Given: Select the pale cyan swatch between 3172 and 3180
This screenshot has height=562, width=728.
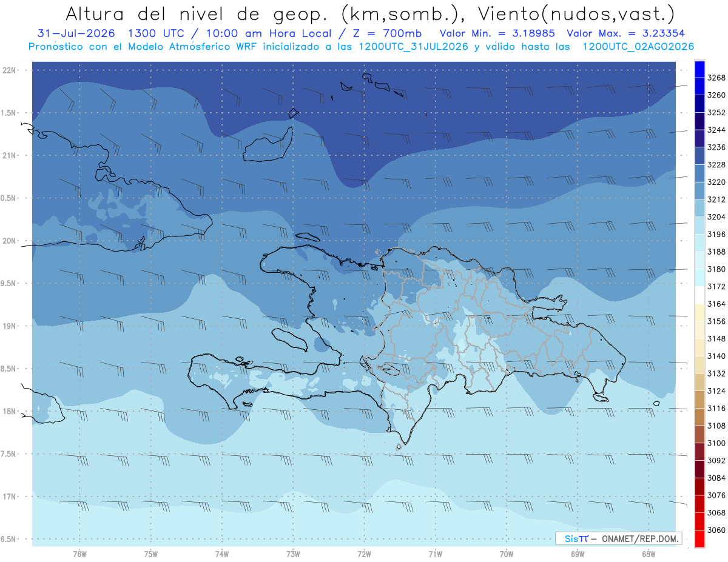Looking at the screenshot, I should 699,278.
